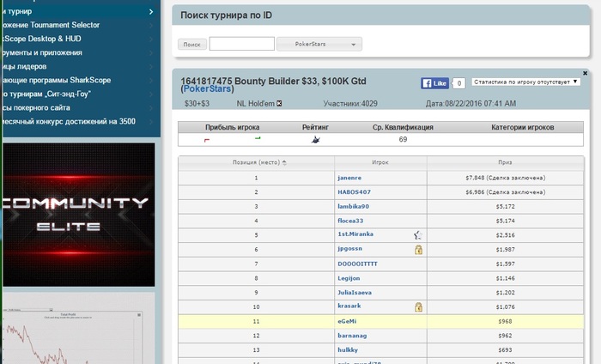Open player Legijon profile link
The width and height of the screenshot is (601, 364).
[x=349, y=278]
